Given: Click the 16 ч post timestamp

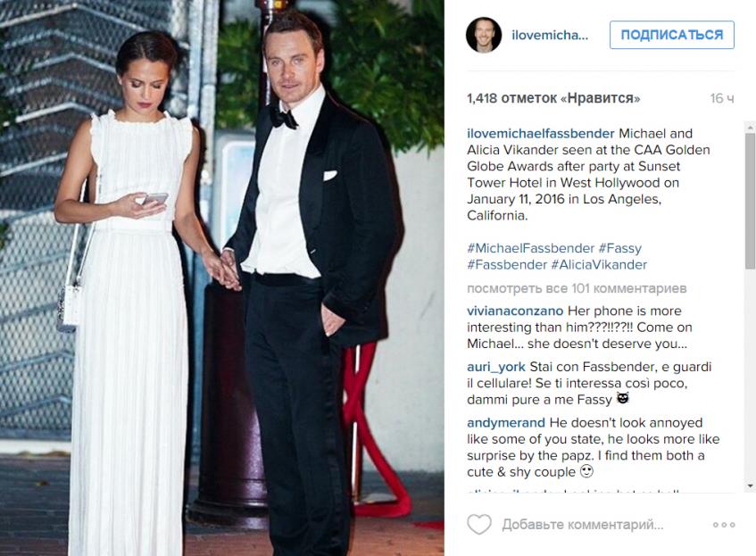Looking at the screenshot, I should pyautogui.click(x=722, y=98).
